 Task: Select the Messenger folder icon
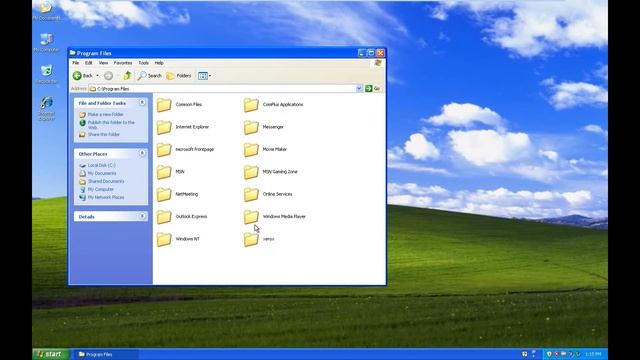coord(251,127)
